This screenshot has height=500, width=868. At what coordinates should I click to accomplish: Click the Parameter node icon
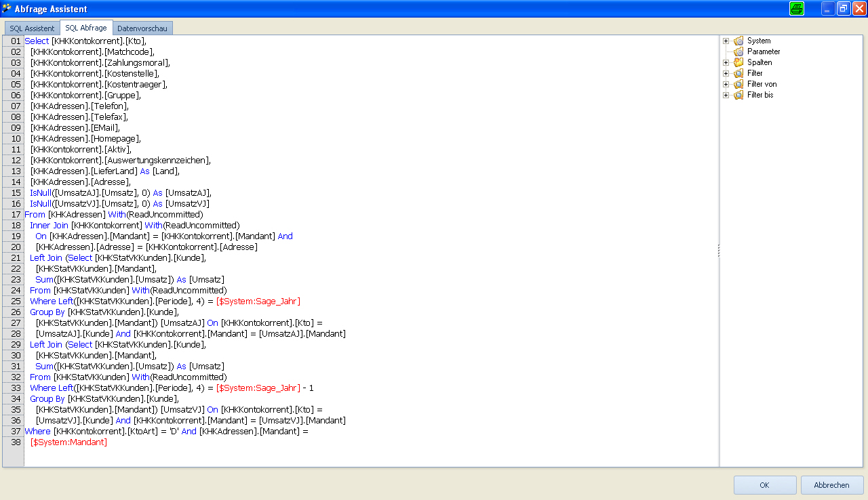click(x=738, y=51)
